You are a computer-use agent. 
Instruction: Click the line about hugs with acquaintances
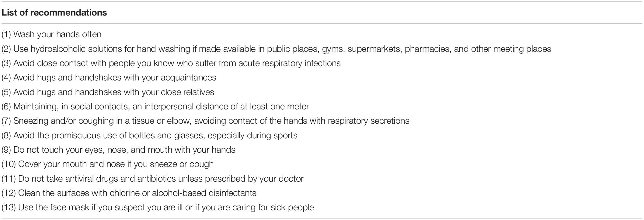[x=109, y=78]
